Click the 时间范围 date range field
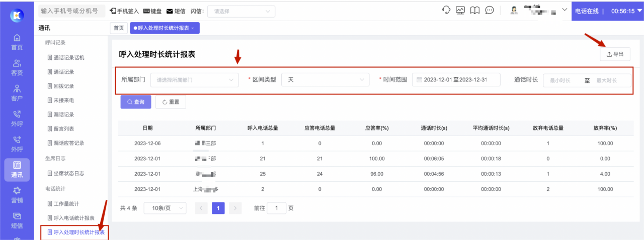 [456, 80]
